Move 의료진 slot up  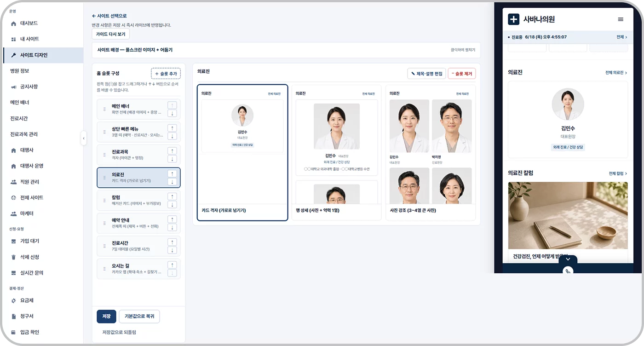172,173
